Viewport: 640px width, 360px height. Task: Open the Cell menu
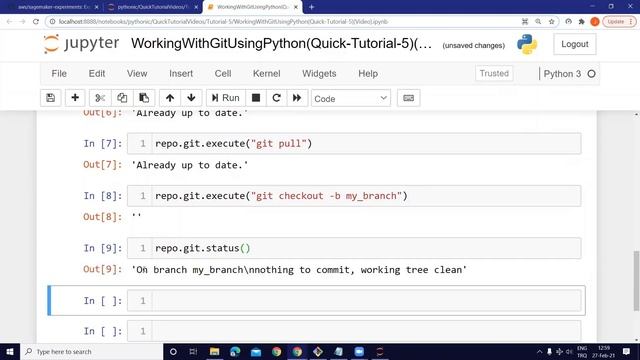pos(223,73)
